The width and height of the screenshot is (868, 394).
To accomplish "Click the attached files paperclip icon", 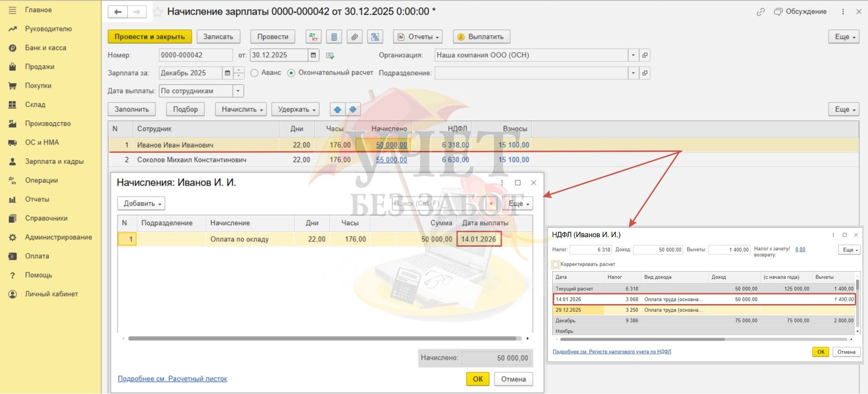I will [x=354, y=37].
